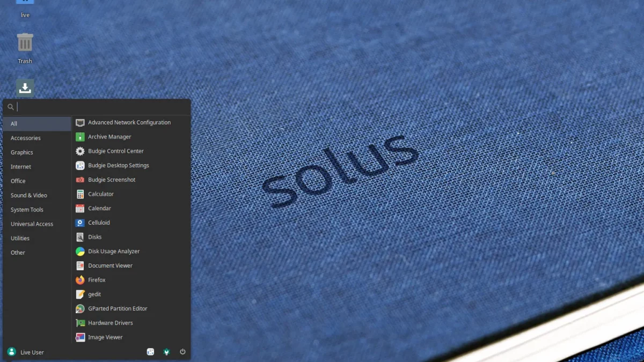Start Budgie Screenshot camera app
Image resolution: width=644 pixels, height=362 pixels.
pyautogui.click(x=132, y=180)
